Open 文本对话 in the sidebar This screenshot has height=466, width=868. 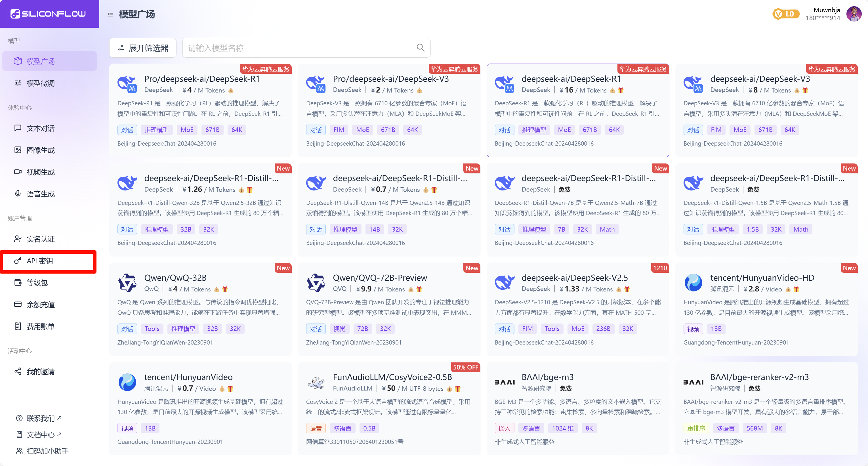(x=50, y=128)
